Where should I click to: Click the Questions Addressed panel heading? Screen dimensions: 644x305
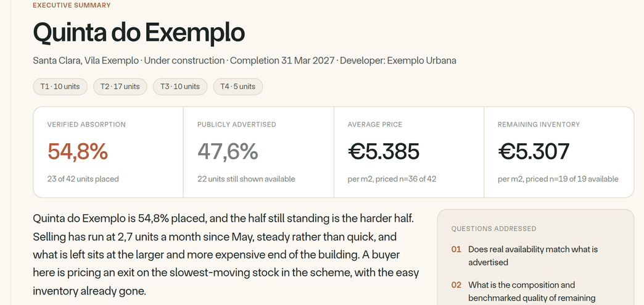[x=493, y=228]
